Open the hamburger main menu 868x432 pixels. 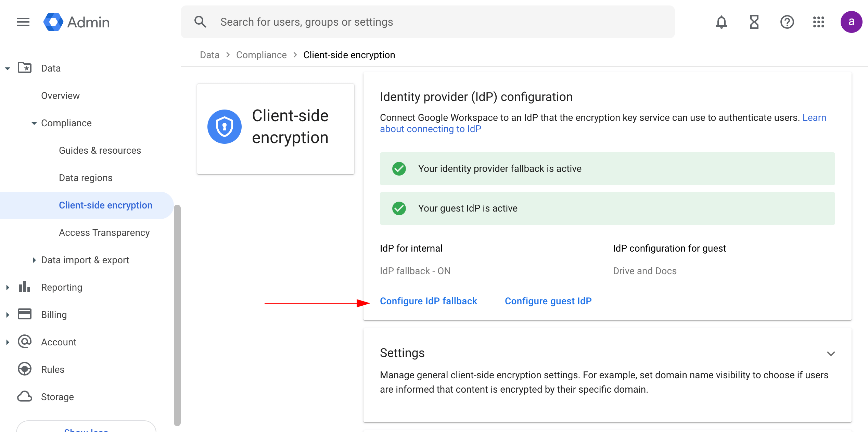(23, 22)
